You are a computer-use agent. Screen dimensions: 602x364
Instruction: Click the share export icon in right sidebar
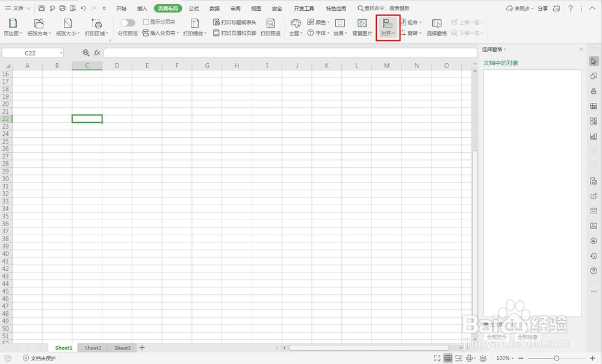click(594, 196)
